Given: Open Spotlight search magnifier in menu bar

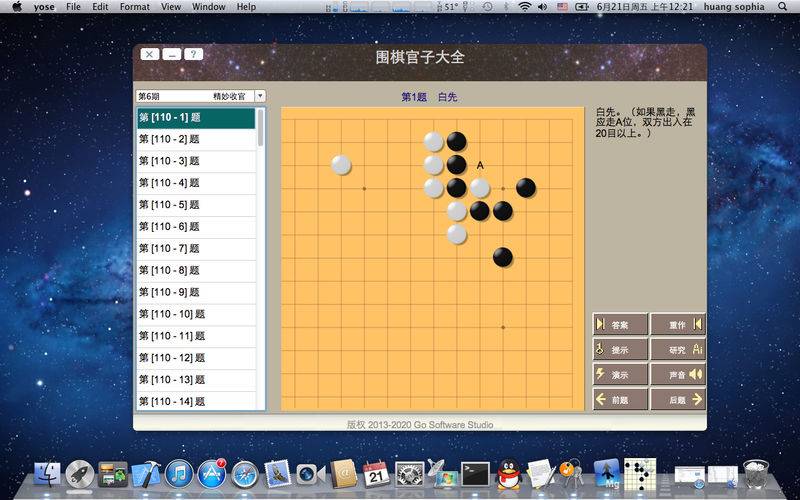Looking at the screenshot, I should click(x=783, y=7).
